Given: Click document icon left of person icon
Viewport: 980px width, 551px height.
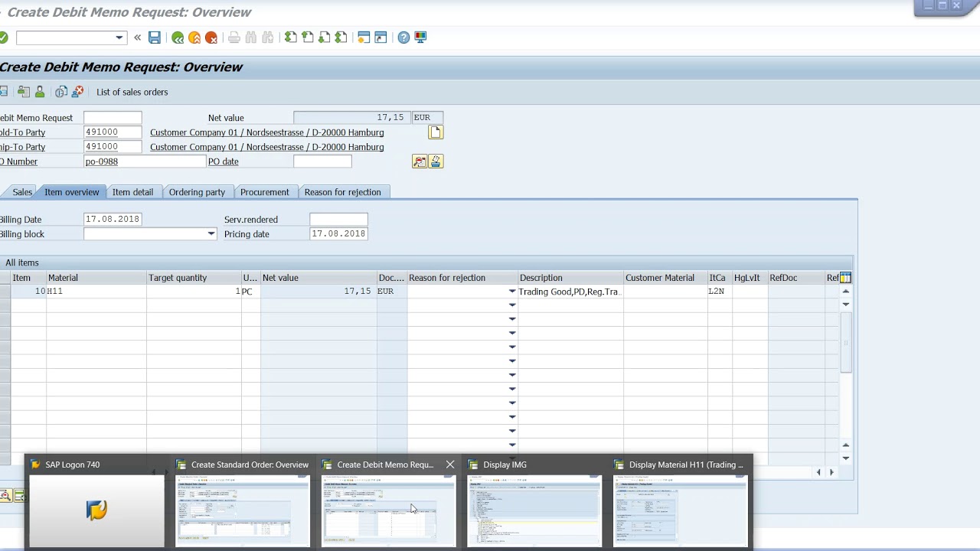Looking at the screenshot, I should pyautogui.click(x=24, y=92).
